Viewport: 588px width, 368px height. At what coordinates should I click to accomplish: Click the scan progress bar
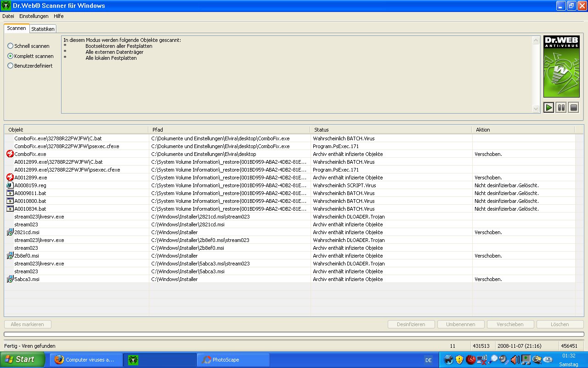pyautogui.click(x=294, y=334)
